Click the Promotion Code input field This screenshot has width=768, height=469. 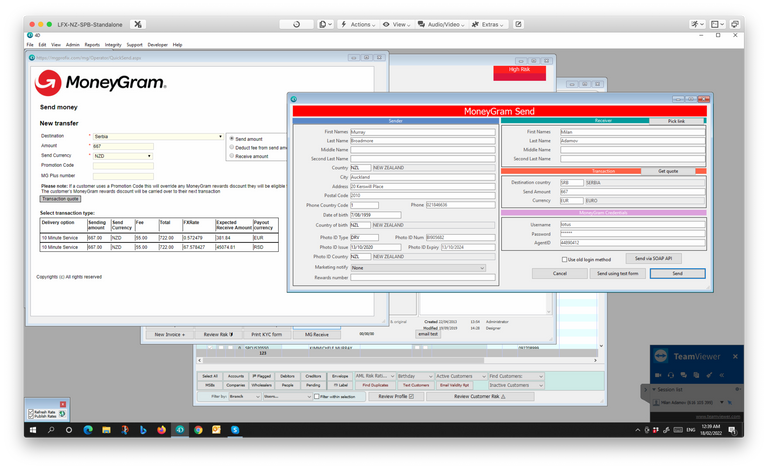123,165
